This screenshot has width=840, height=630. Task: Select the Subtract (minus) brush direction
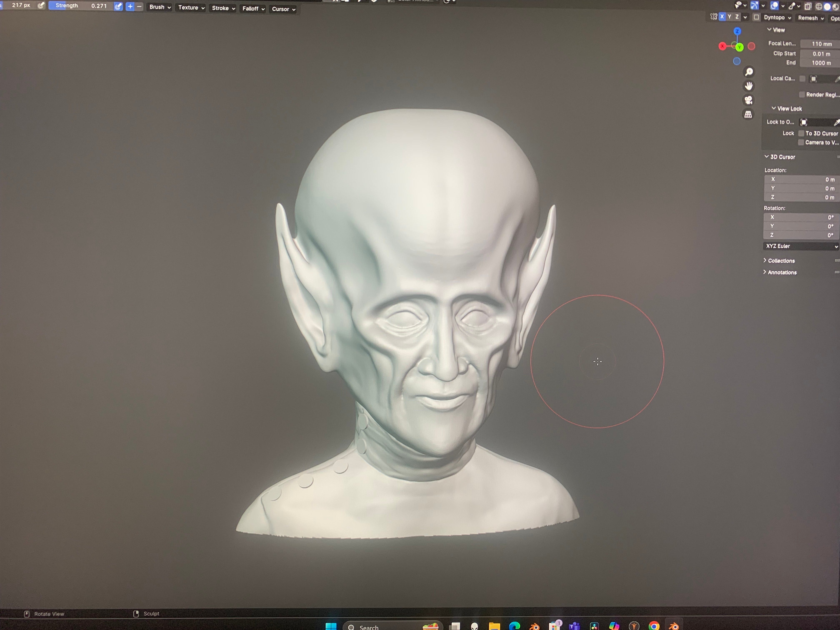[139, 6]
